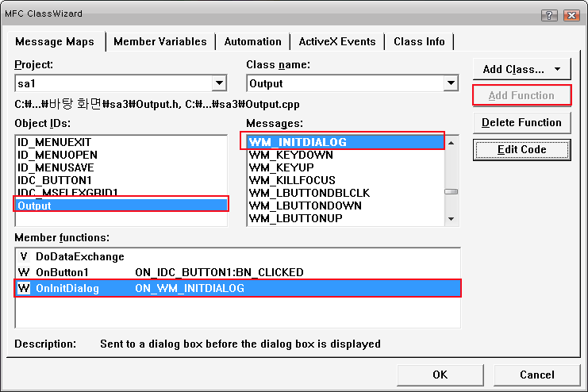588x392 pixels.
Task: Click Messages list scroll up arrow
Action: click(x=452, y=143)
